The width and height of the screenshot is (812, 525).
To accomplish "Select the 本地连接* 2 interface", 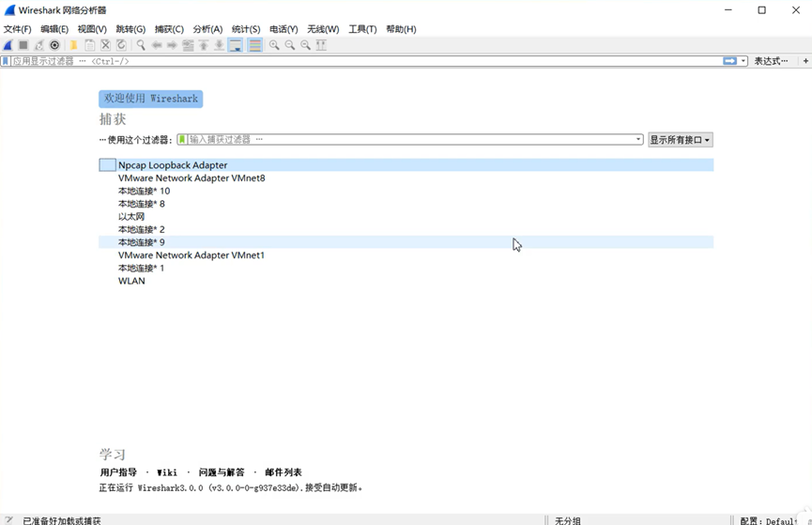I will coord(406,229).
